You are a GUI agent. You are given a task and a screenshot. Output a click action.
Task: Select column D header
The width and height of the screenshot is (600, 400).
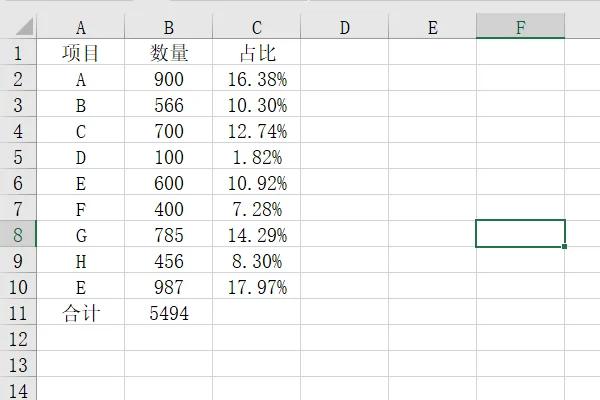pos(344,27)
